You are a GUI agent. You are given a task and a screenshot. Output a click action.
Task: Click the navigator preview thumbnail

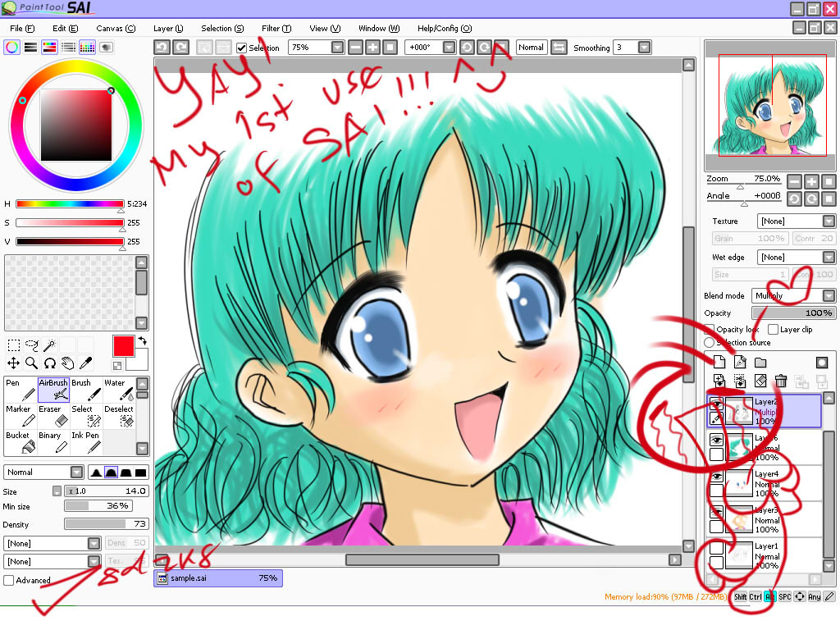coord(769,107)
